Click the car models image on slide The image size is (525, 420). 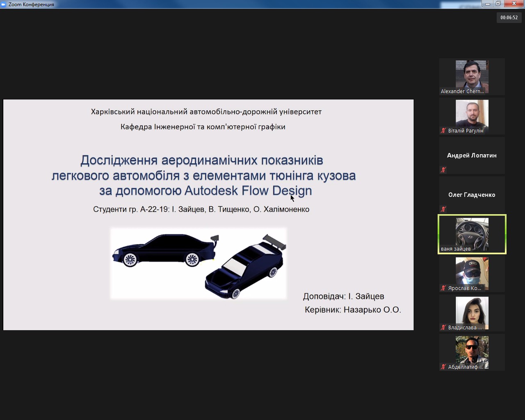[199, 263]
